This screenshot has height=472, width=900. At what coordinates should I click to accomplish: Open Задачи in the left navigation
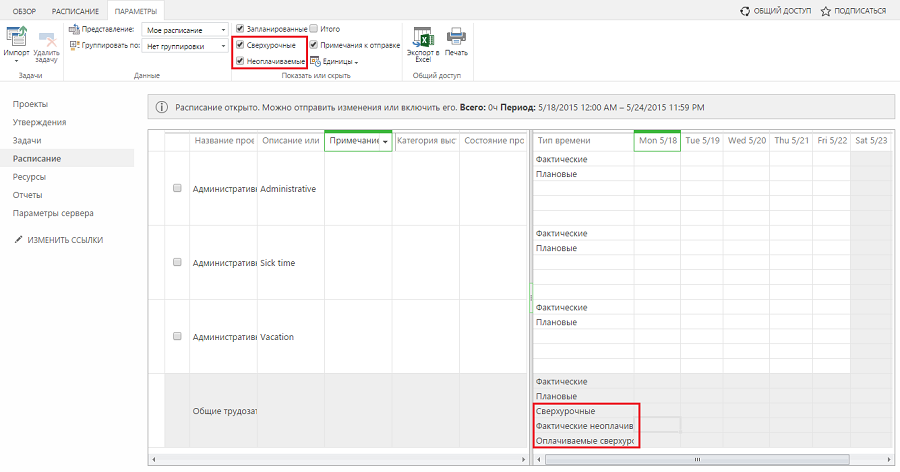(x=27, y=140)
